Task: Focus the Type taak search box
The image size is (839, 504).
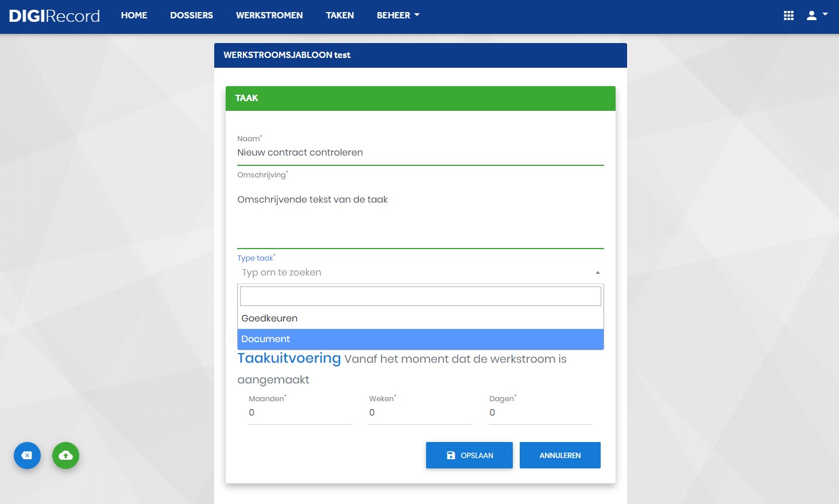Action: (x=420, y=296)
